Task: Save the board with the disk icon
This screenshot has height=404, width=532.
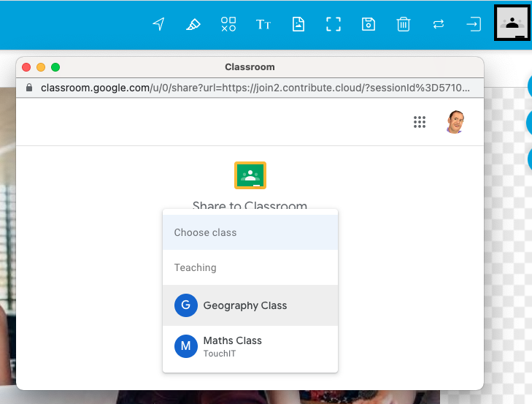Action: tap(369, 24)
